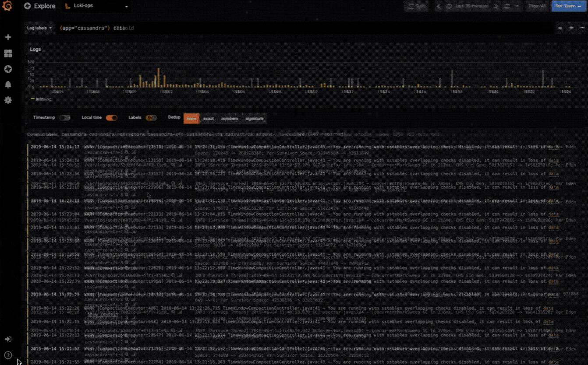The image size is (588, 365).
Task: Toggle the Timestamp switch
Action: (65, 118)
